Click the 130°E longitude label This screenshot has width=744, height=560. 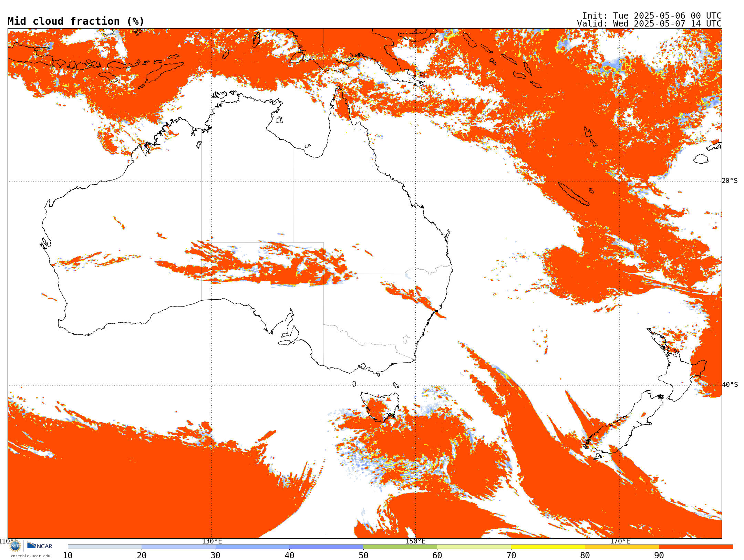tap(212, 541)
